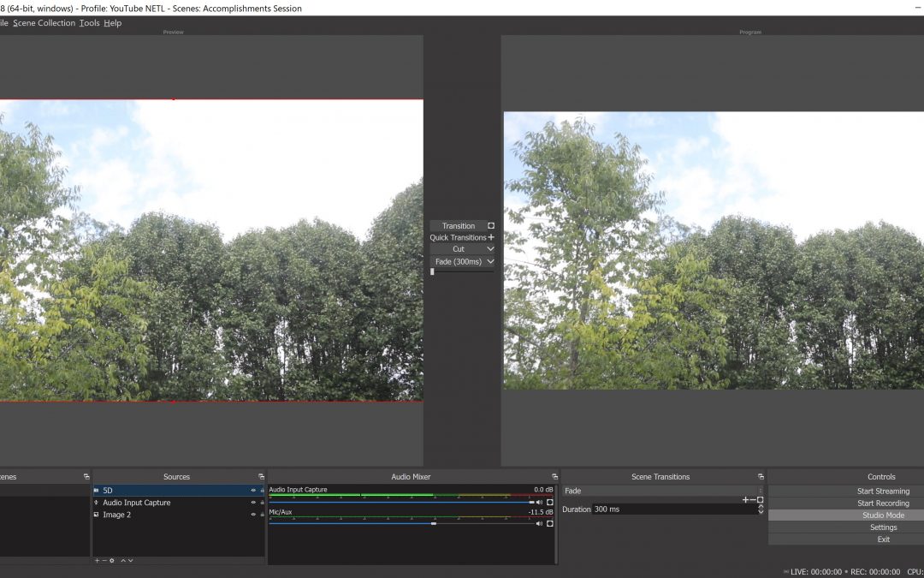The image size is (924, 578).
Task: Open the Tools menu
Action: [x=89, y=23]
